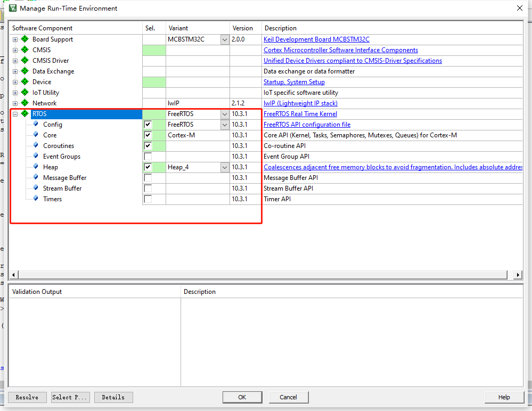532x411 pixels.
Task: Click the Software Component column header
Action: pos(76,28)
